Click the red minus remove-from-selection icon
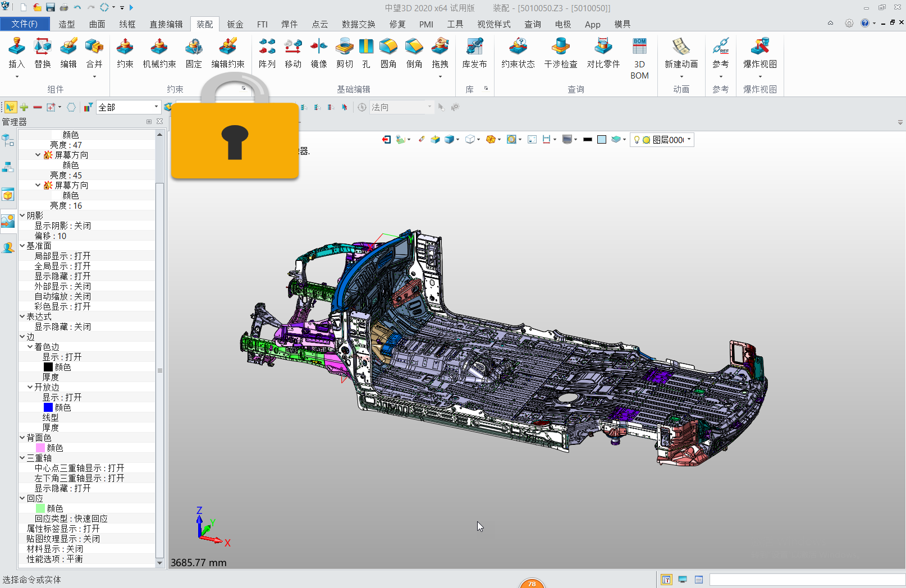 (38, 107)
